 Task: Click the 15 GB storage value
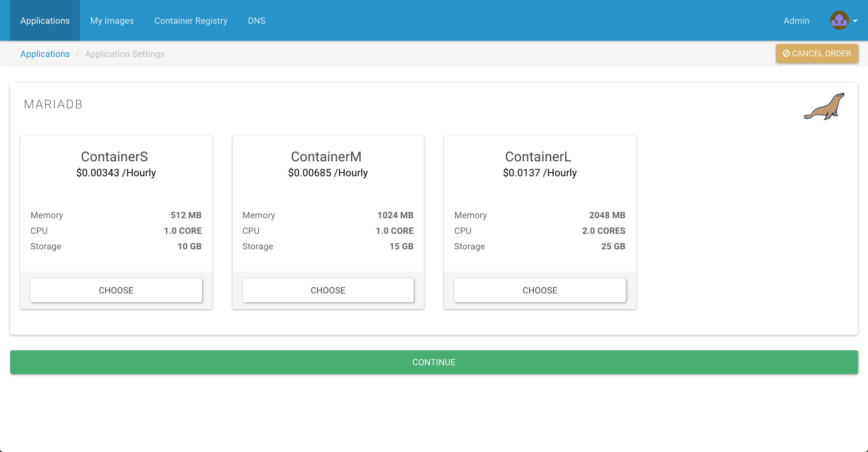tap(401, 246)
